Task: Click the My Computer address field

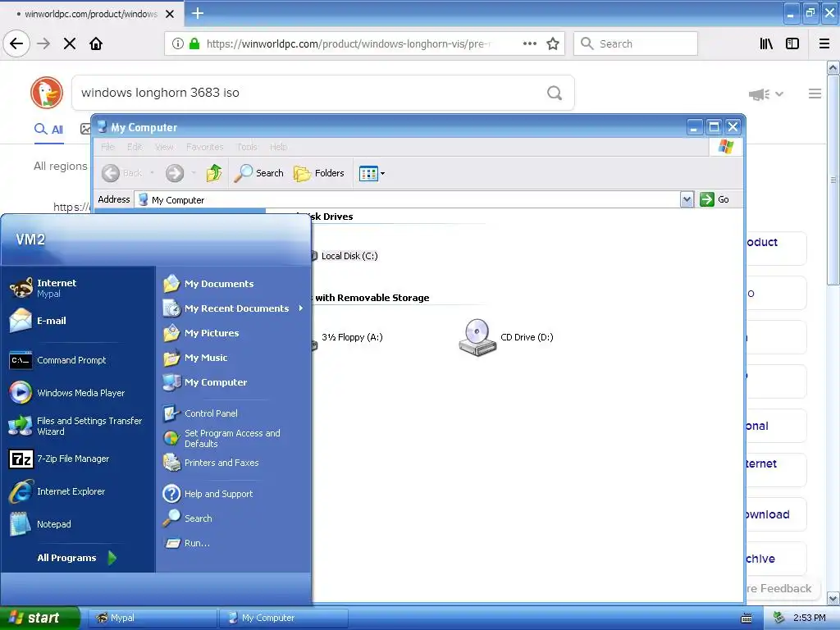Action: 407,199
